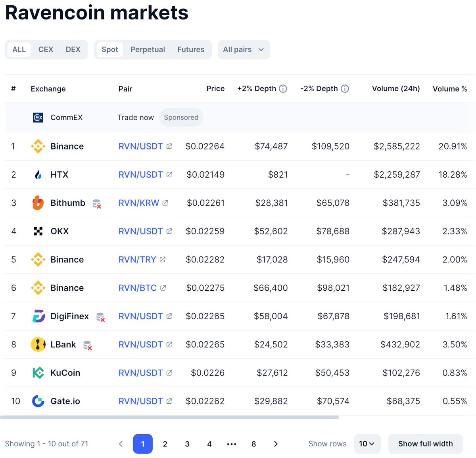Switch to the DEX tab
This screenshot has height=458, width=476.
(73, 50)
